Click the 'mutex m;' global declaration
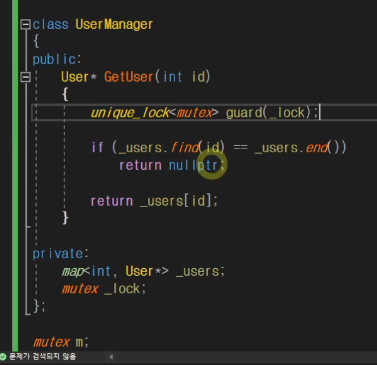 [61, 342]
